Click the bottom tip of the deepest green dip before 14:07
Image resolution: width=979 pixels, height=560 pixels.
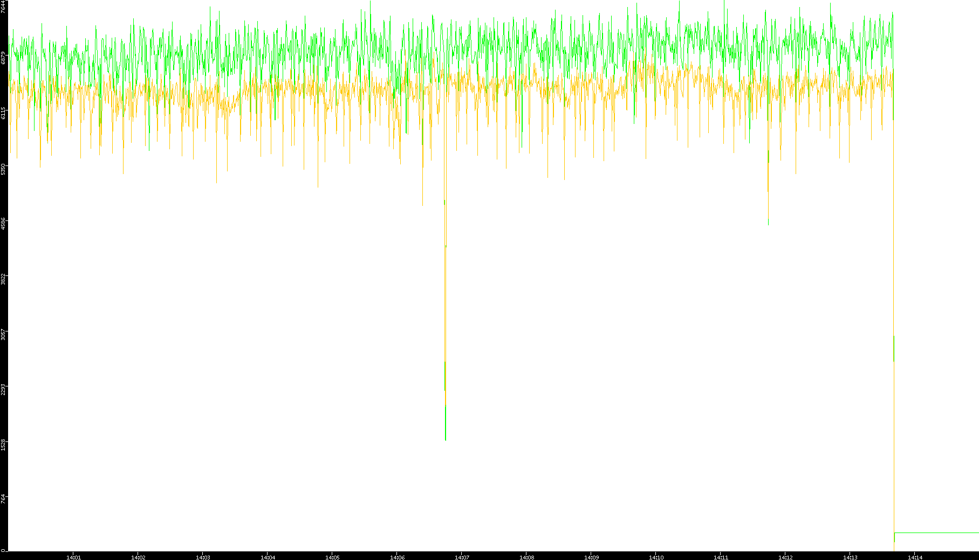tap(446, 439)
